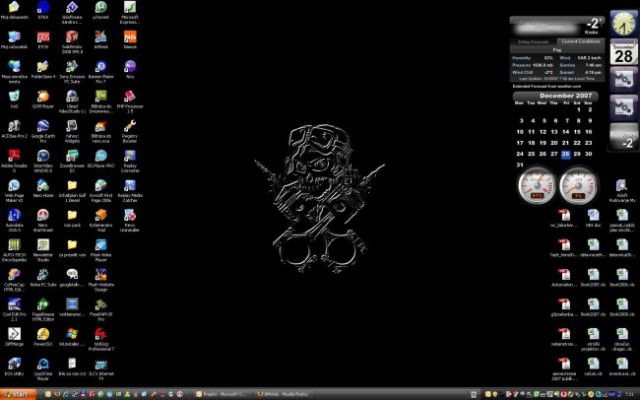Open sidebar calendar widget showing 28
The width and height of the screenshot is (640, 400).
tap(623, 52)
